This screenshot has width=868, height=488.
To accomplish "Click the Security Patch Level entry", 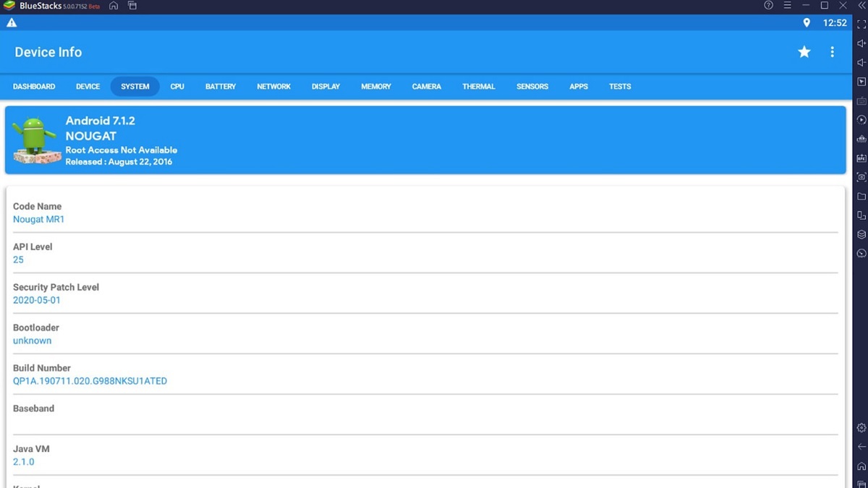I will [x=56, y=294].
